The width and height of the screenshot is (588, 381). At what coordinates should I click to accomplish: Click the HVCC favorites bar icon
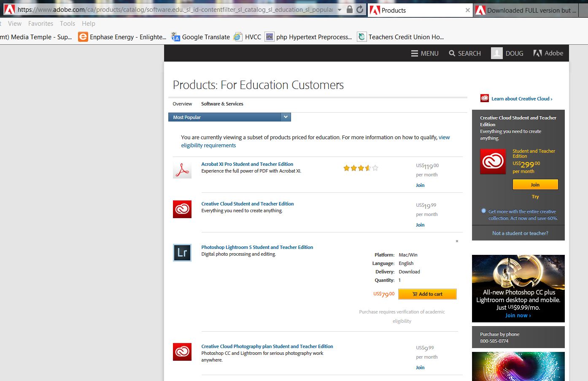pyautogui.click(x=237, y=37)
